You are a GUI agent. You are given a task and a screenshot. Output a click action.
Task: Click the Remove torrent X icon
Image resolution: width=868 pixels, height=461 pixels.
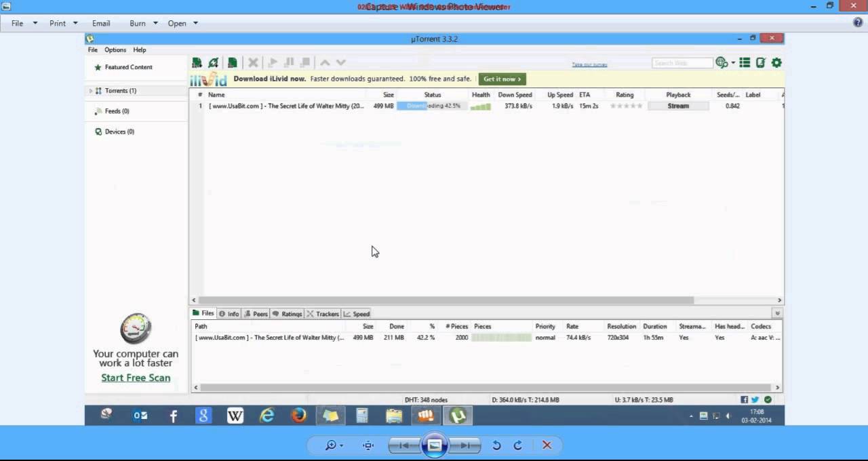pyautogui.click(x=253, y=62)
